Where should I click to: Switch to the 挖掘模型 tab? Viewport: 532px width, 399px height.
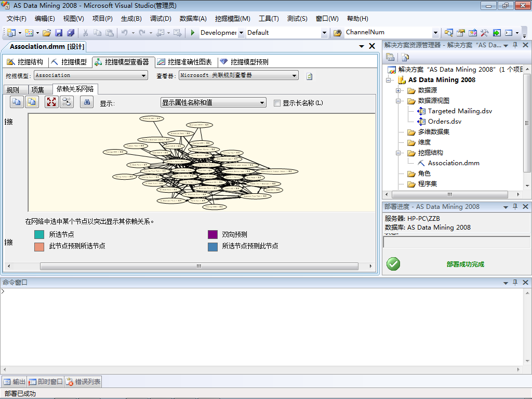70,62
